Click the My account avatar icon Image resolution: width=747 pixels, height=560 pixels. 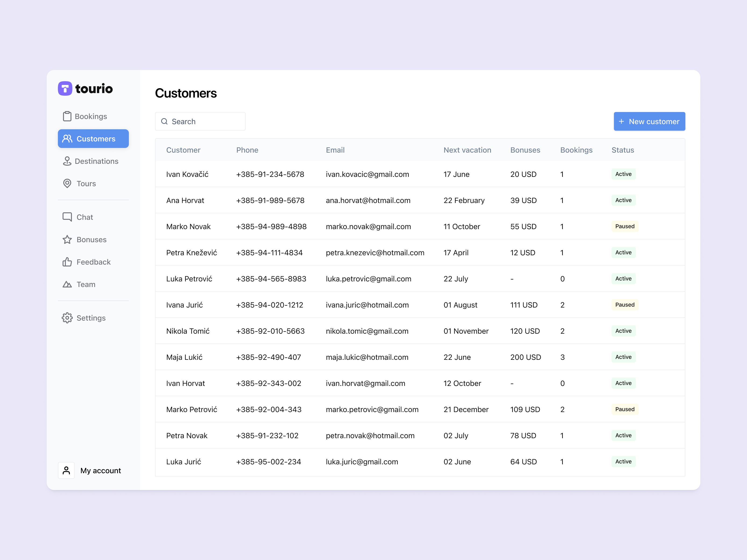[66, 470]
